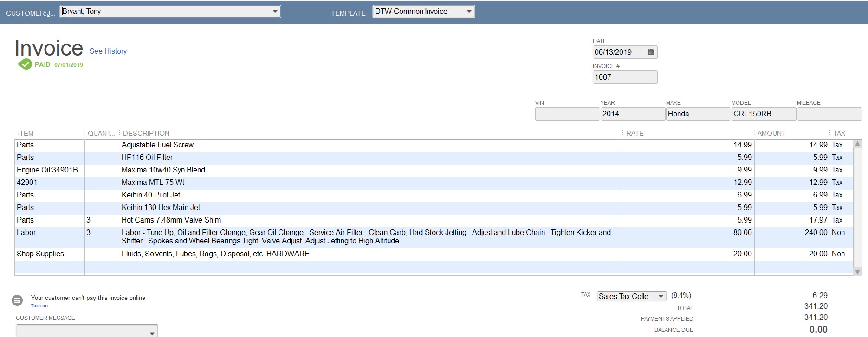Click the green PAID checkmark stamp
This screenshot has height=337, width=868.
[x=25, y=64]
